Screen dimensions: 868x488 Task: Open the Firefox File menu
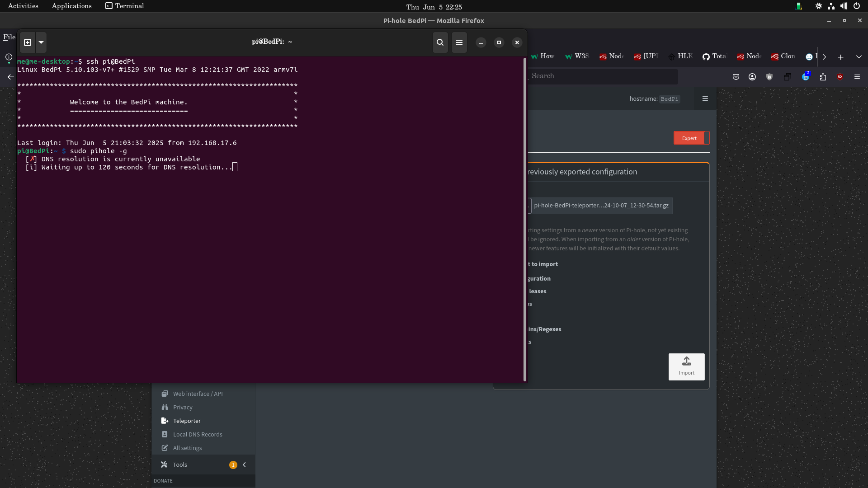point(9,37)
